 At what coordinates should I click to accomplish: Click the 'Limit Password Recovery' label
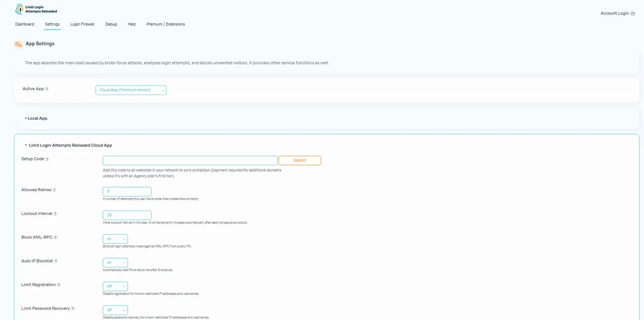point(46,309)
